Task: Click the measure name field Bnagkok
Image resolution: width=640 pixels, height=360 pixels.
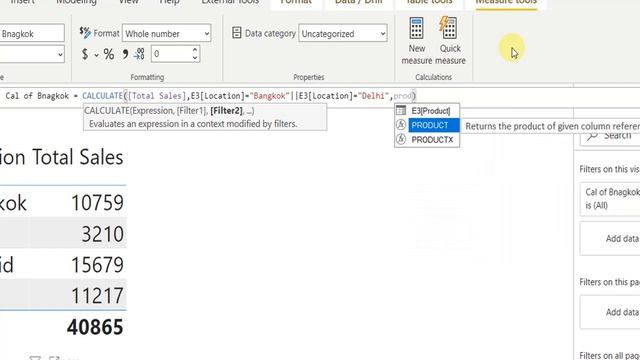Action: pos(32,33)
